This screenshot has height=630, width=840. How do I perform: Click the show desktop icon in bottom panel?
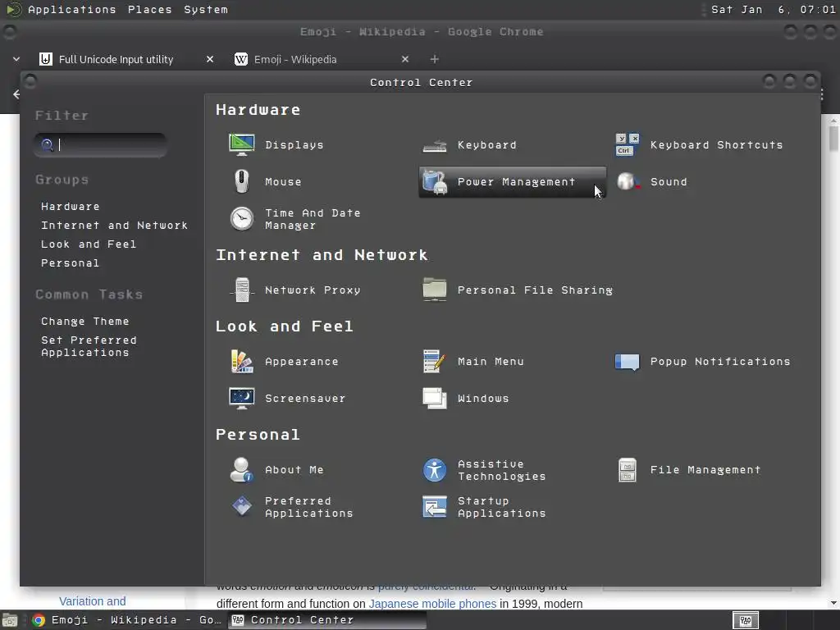[x=10, y=620]
